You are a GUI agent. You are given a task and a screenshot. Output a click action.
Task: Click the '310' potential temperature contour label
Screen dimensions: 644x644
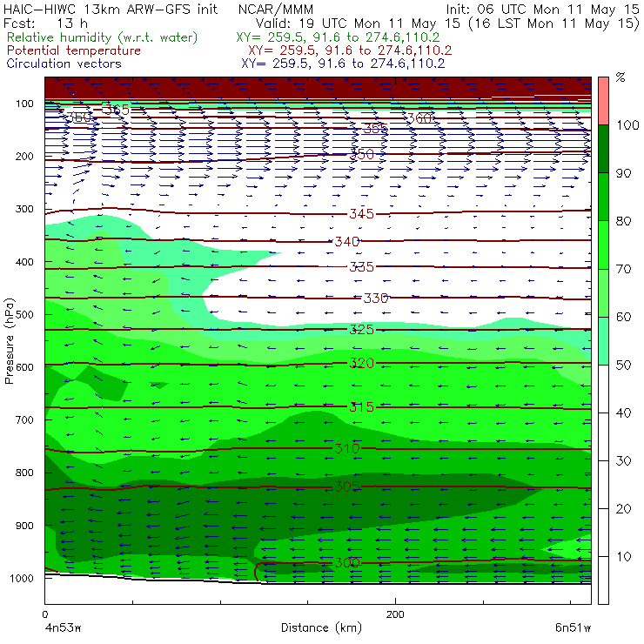pos(347,448)
